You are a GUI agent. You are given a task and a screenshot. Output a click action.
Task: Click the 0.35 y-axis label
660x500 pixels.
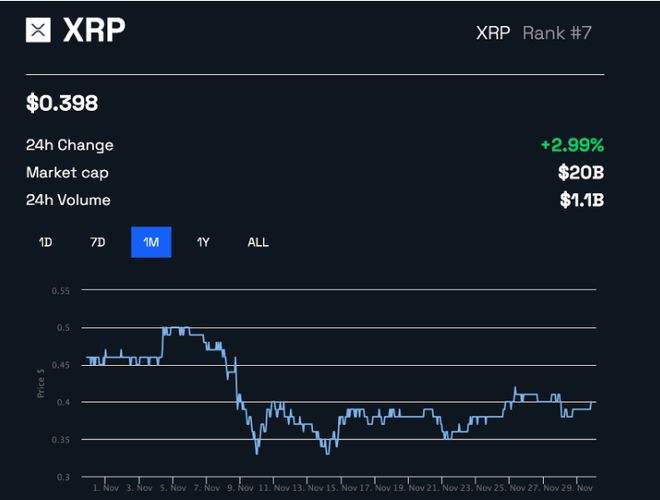(x=61, y=439)
